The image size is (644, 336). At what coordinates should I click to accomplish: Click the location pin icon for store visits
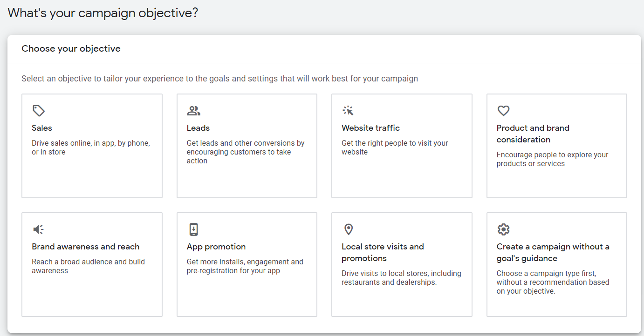coord(348,229)
